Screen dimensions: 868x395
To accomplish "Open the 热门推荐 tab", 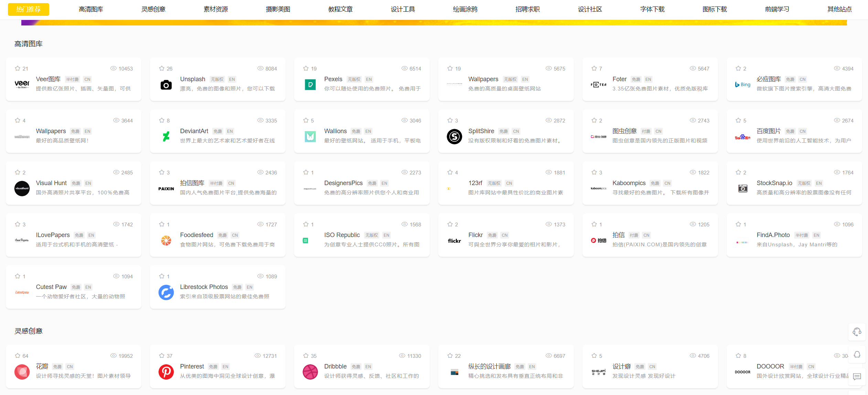I will (x=28, y=9).
